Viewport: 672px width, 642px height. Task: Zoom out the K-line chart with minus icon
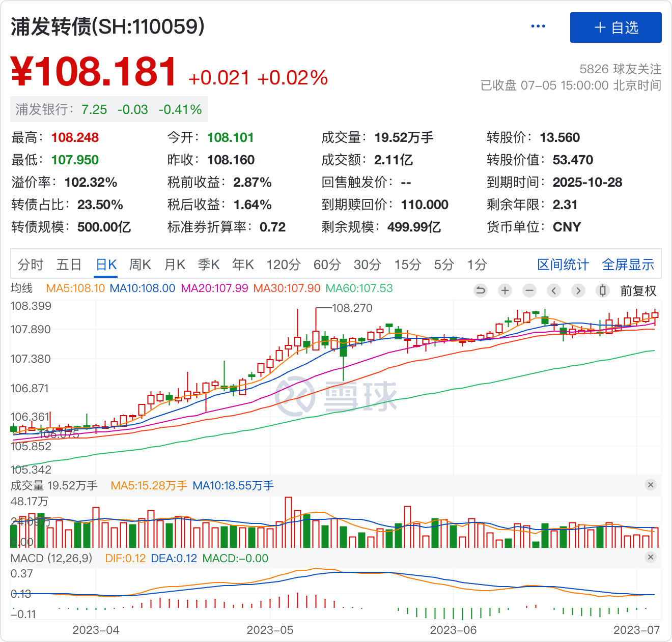pyautogui.click(x=529, y=290)
